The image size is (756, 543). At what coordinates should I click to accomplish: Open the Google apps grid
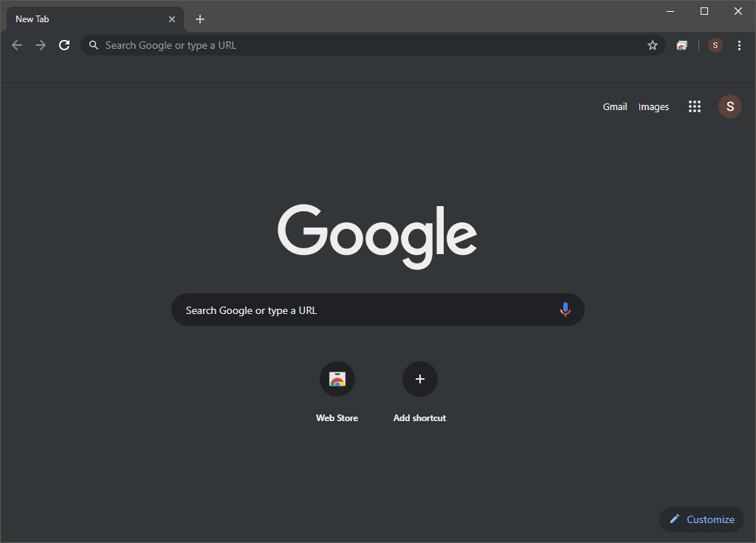pyautogui.click(x=694, y=106)
